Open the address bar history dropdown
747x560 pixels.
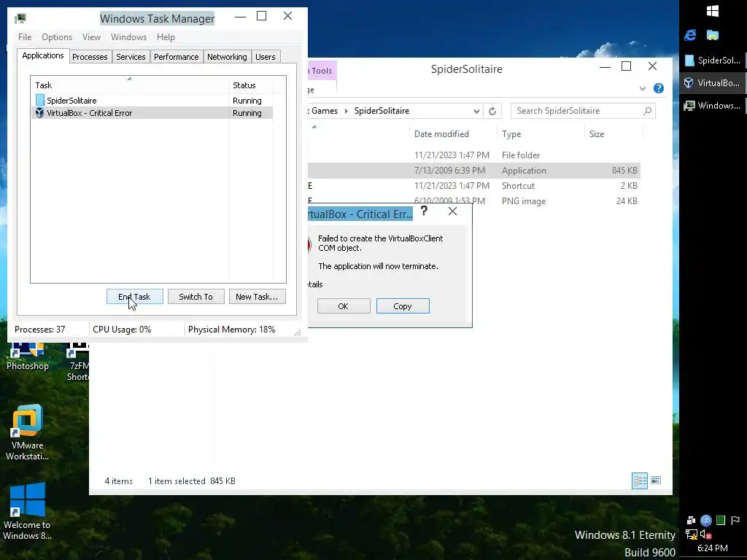tap(476, 111)
